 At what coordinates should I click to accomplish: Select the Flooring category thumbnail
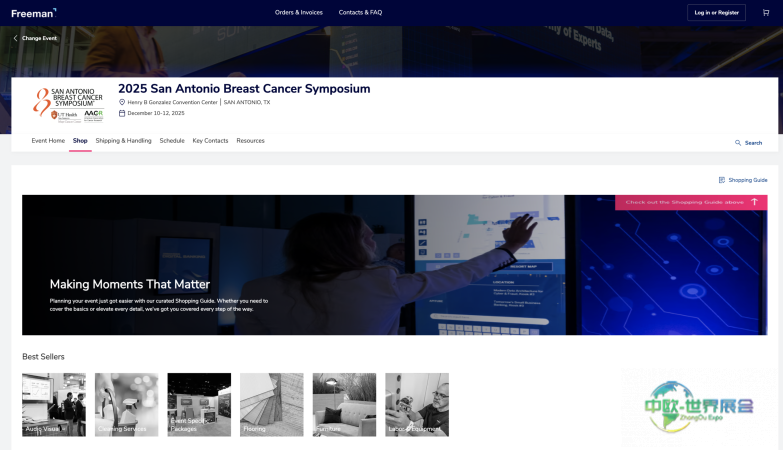[x=272, y=404]
